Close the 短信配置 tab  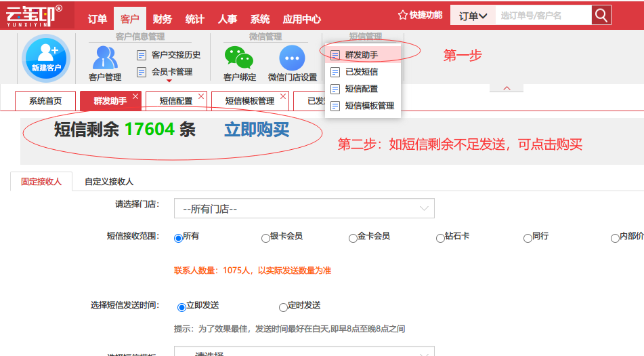(201, 96)
